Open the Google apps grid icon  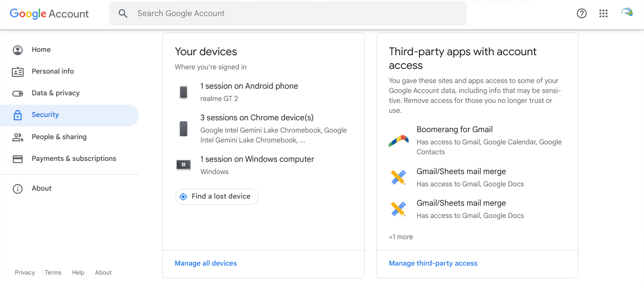click(603, 14)
